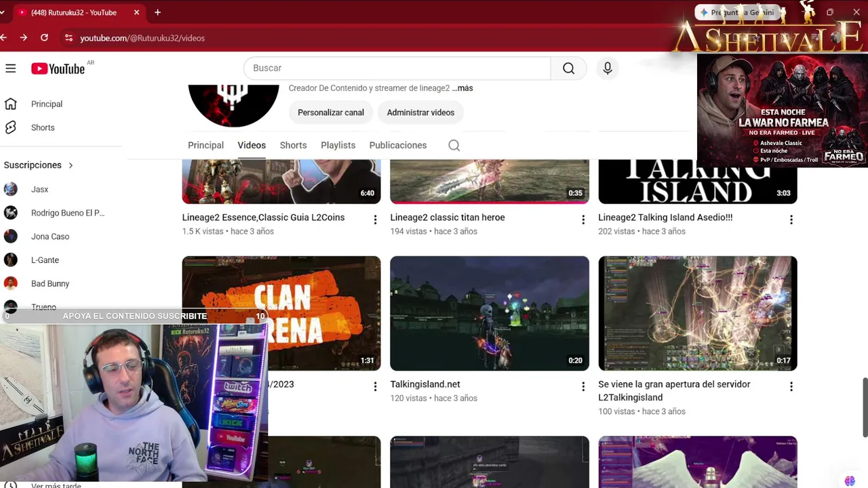
Task: Open options for Se viene la gran apertura video
Action: coord(791,386)
